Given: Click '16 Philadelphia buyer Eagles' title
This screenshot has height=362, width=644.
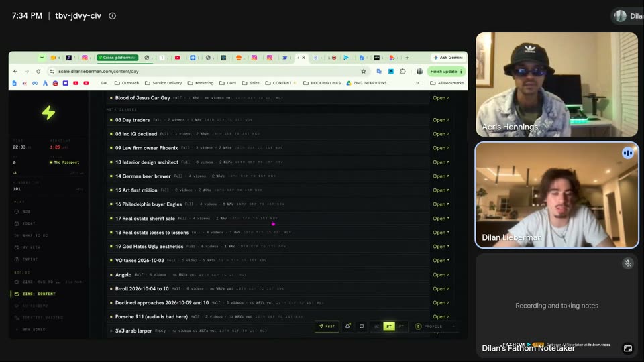Looking at the screenshot, I should coord(148,204).
